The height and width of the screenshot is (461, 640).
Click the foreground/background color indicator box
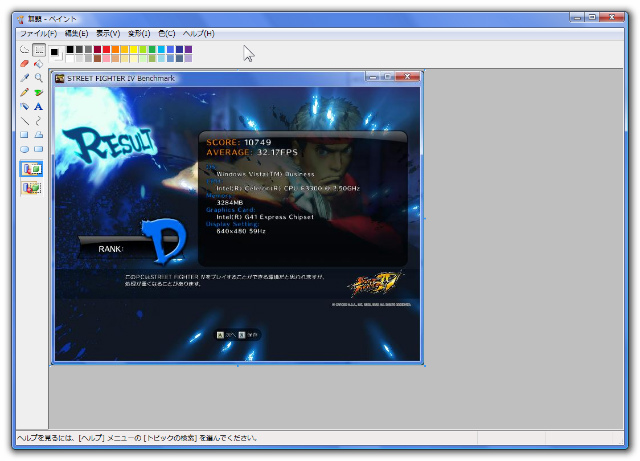pyautogui.click(x=56, y=54)
